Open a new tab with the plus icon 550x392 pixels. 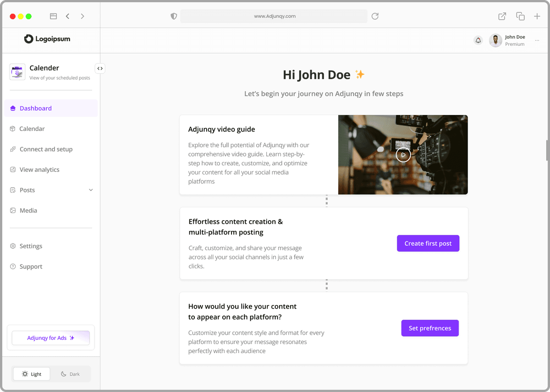point(537,16)
